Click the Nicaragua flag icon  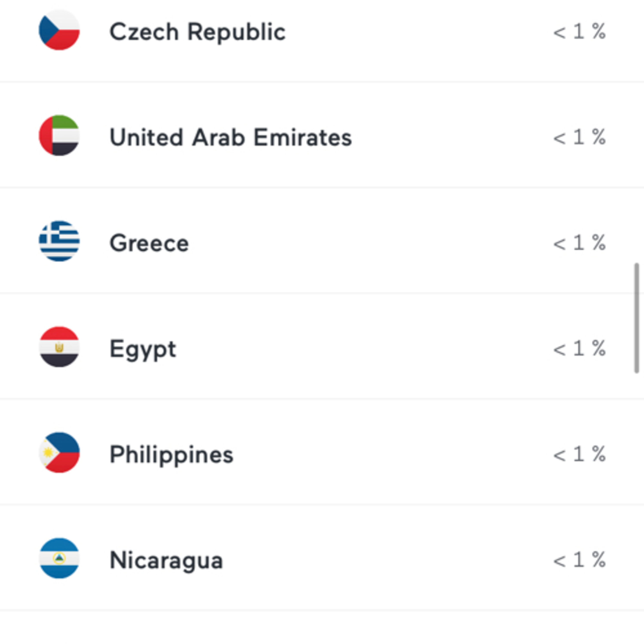[x=59, y=558]
